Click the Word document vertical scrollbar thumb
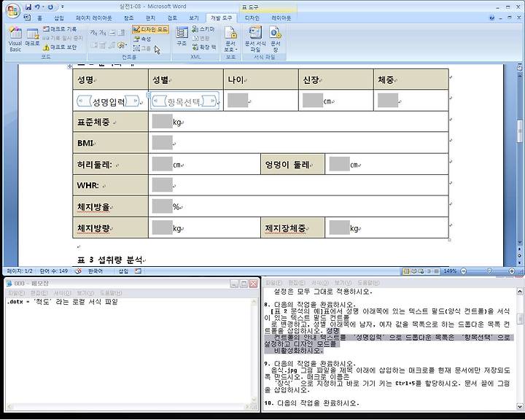 point(520,131)
